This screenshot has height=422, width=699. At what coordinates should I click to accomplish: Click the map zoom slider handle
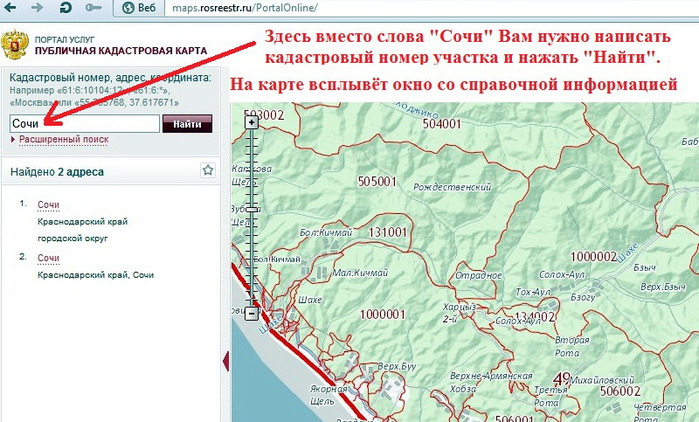pos(252,209)
